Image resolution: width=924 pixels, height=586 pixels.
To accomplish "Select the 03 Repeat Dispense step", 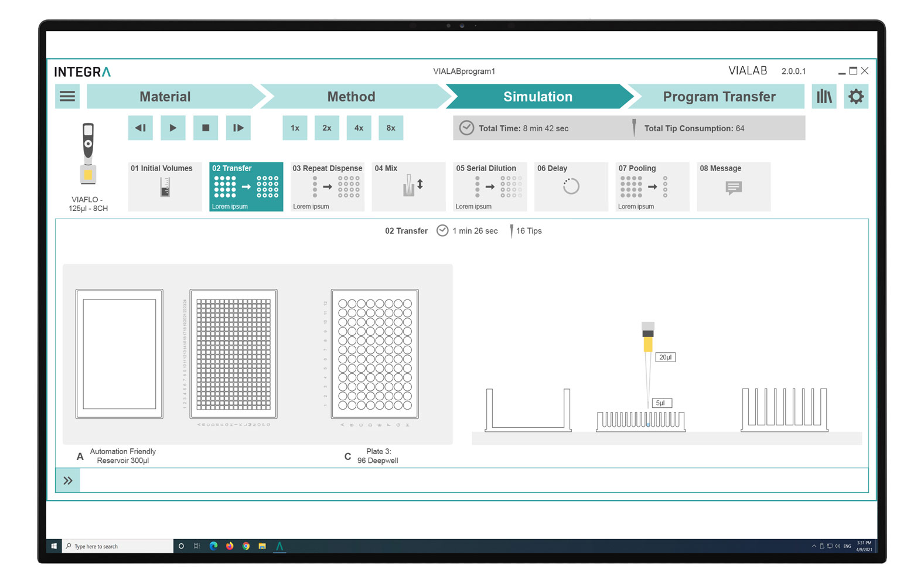I will [x=327, y=186].
